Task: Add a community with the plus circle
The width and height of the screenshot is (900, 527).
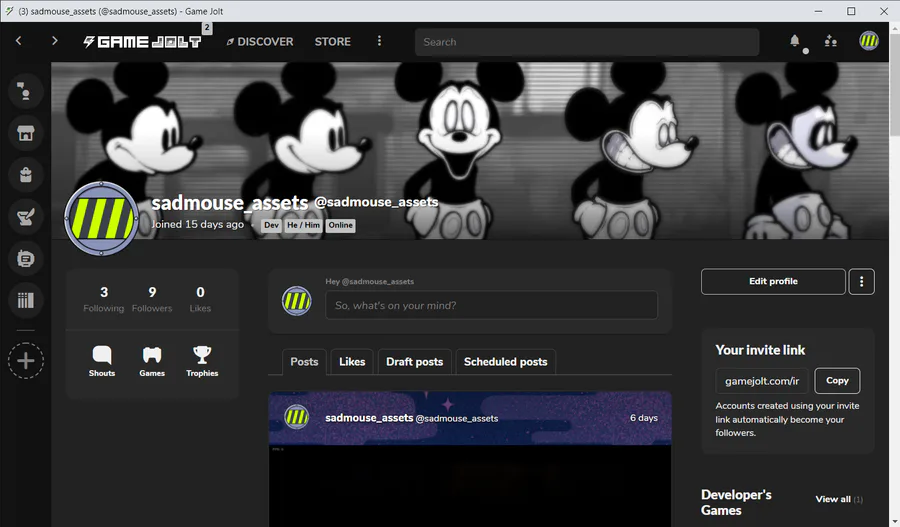Action: tap(25, 361)
